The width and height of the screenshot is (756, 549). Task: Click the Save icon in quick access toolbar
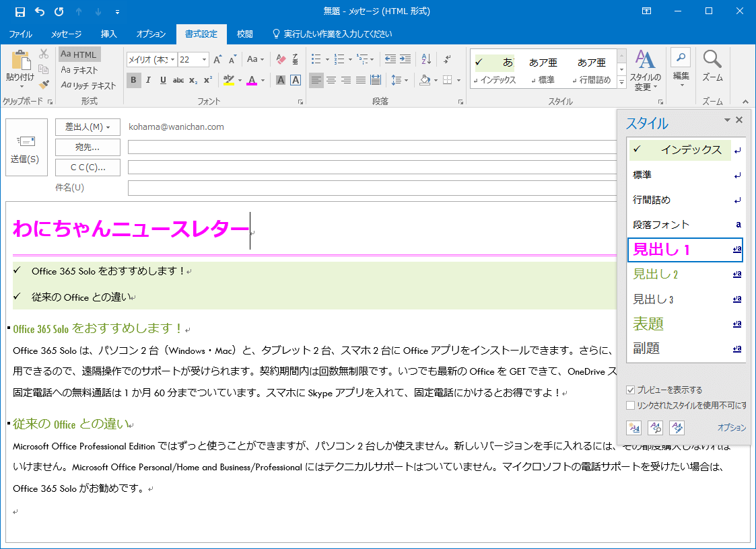20,11
